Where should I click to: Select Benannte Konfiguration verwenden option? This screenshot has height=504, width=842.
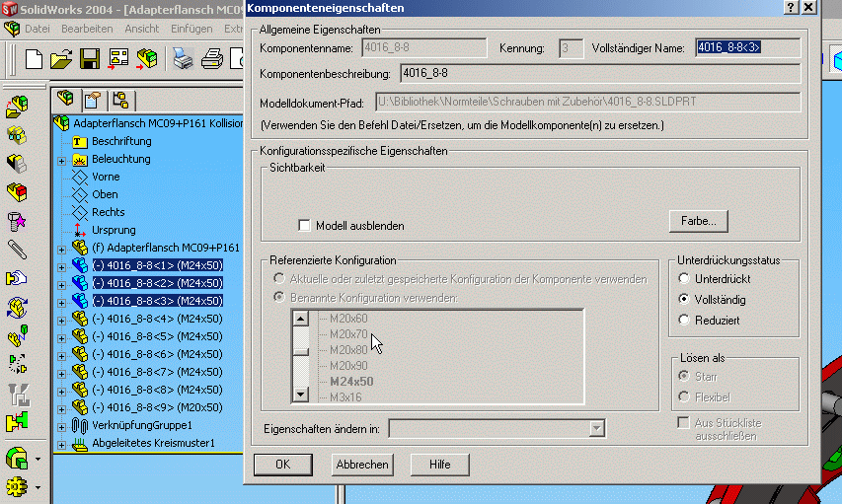coord(278,297)
